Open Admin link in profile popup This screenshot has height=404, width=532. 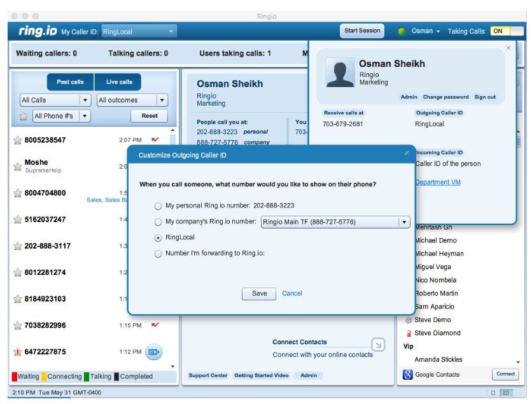[409, 97]
